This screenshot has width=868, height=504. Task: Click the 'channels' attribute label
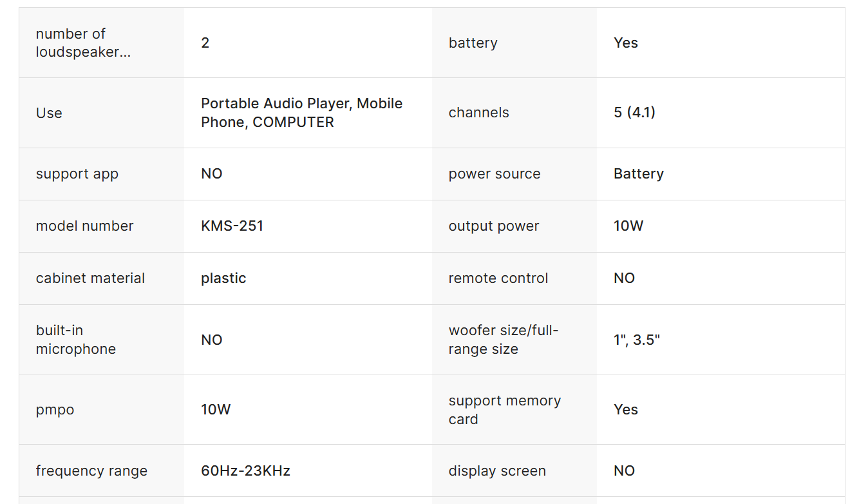(478, 113)
